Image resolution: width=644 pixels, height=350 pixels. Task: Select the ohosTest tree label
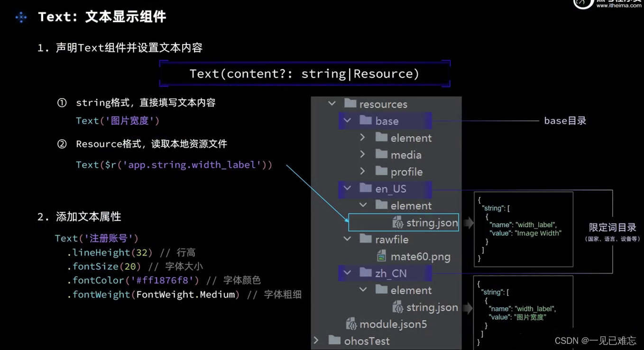tap(367, 341)
